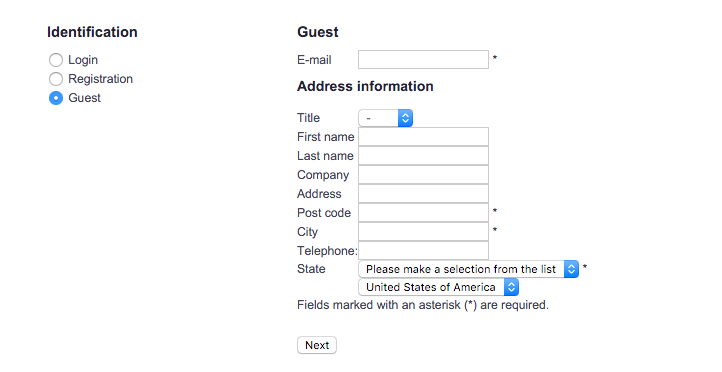Click the blue arrow stepper on Title select
Screen dimensions: 722x372
(405, 118)
